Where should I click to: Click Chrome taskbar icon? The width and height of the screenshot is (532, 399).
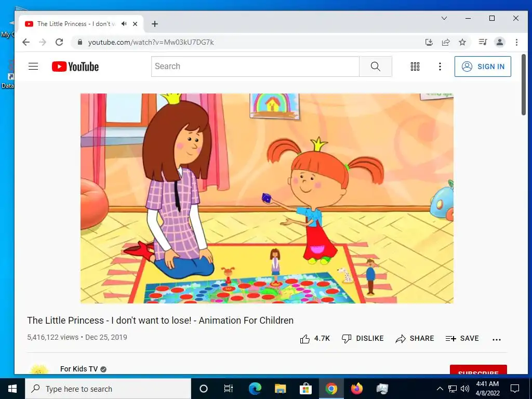[331, 389]
